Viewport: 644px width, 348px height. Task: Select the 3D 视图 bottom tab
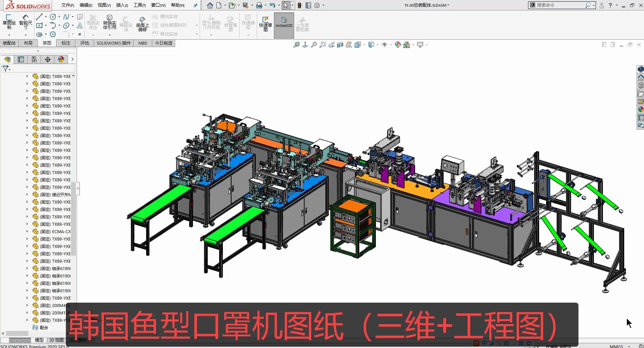click(x=56, y=340)
